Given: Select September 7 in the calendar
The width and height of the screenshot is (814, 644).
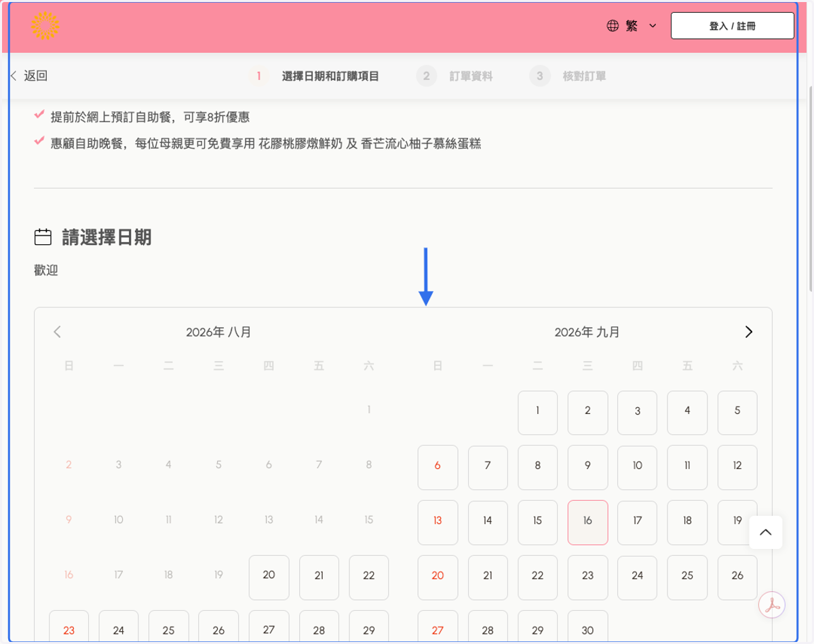Looking at the screenshot, I should [488, 468].
